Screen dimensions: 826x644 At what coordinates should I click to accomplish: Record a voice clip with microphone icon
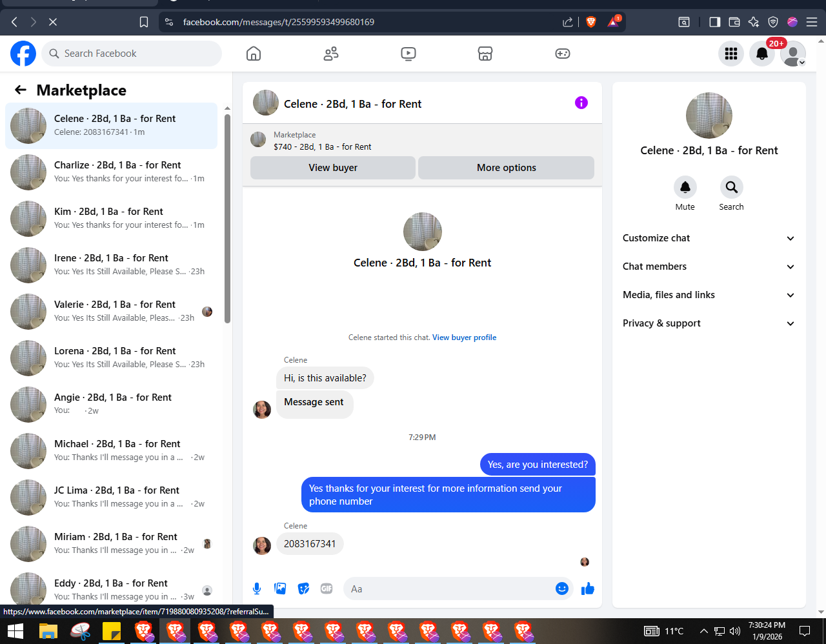tap(257, 589)
